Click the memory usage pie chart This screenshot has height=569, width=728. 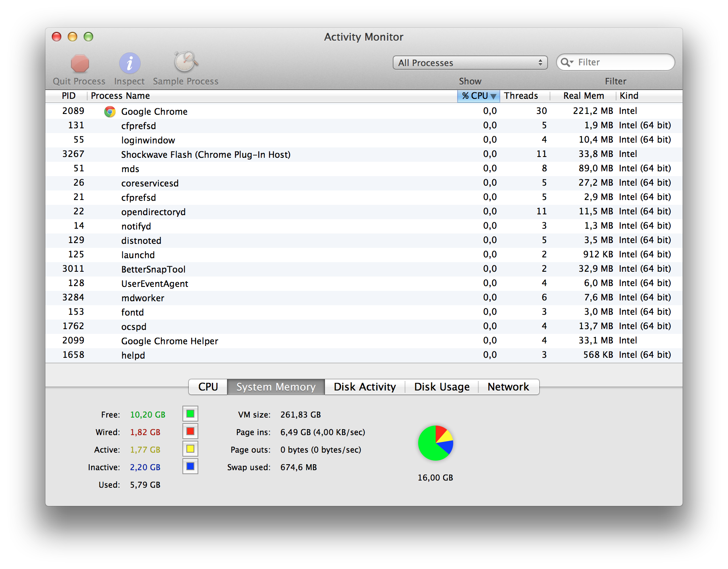(436, 443)
